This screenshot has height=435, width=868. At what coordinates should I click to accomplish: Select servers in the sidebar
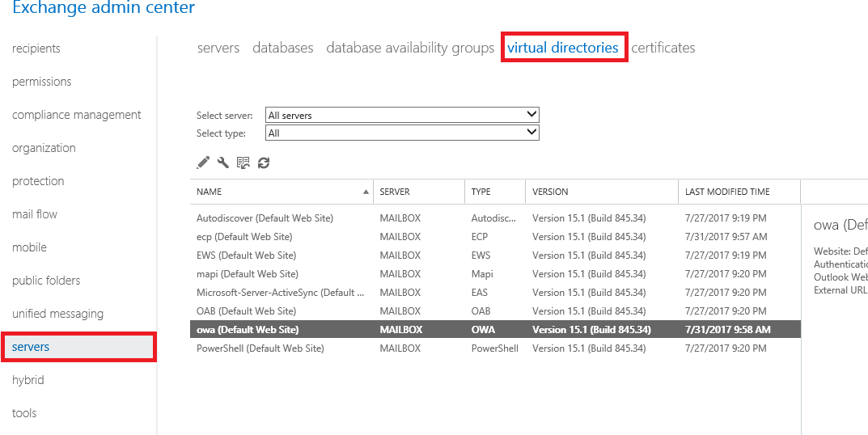tap(78, 347)
